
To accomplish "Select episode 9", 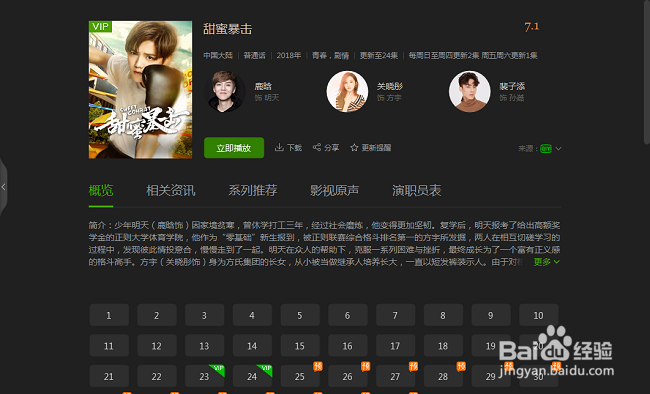I will pos(491,315).
